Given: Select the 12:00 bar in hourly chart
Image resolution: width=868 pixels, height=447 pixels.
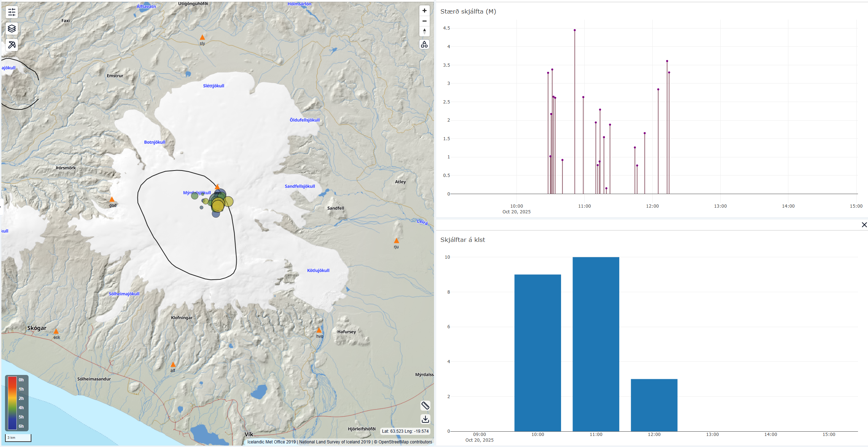Looking at the screenshot, I should (654, 405).
